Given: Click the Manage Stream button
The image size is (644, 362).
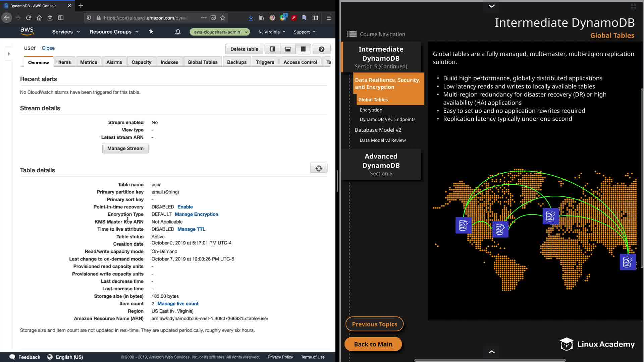Looking at the screenshot, I should pyautogui.click(x=125, y=148).
